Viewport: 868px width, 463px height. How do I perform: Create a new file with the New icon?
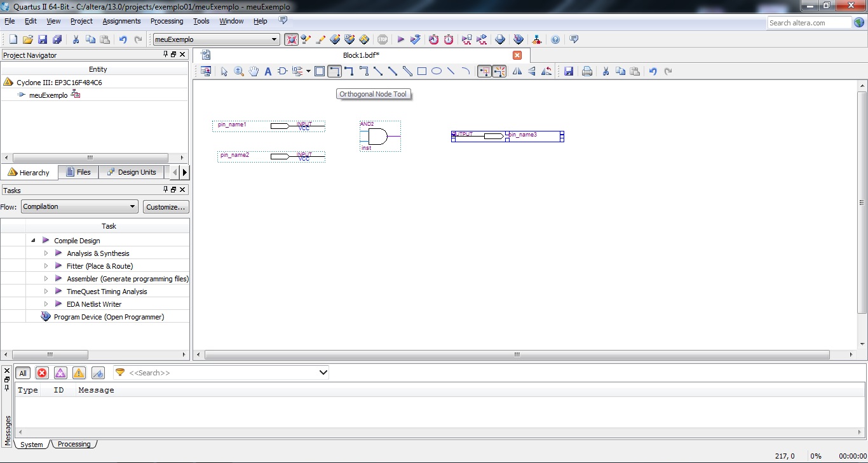pos(13,39)
